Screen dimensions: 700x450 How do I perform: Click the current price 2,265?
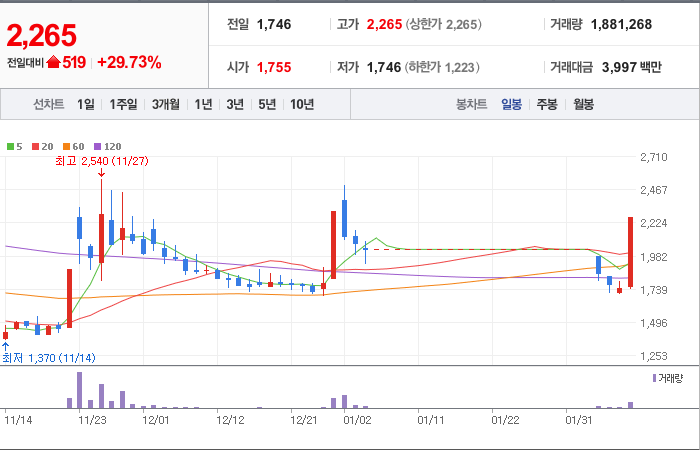pos(42,35)
